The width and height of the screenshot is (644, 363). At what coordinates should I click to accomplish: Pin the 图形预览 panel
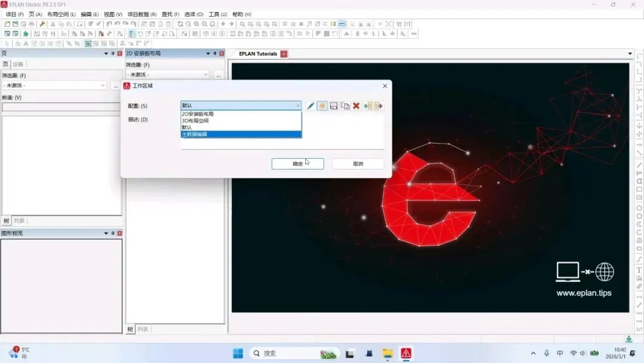click(113, 233)
